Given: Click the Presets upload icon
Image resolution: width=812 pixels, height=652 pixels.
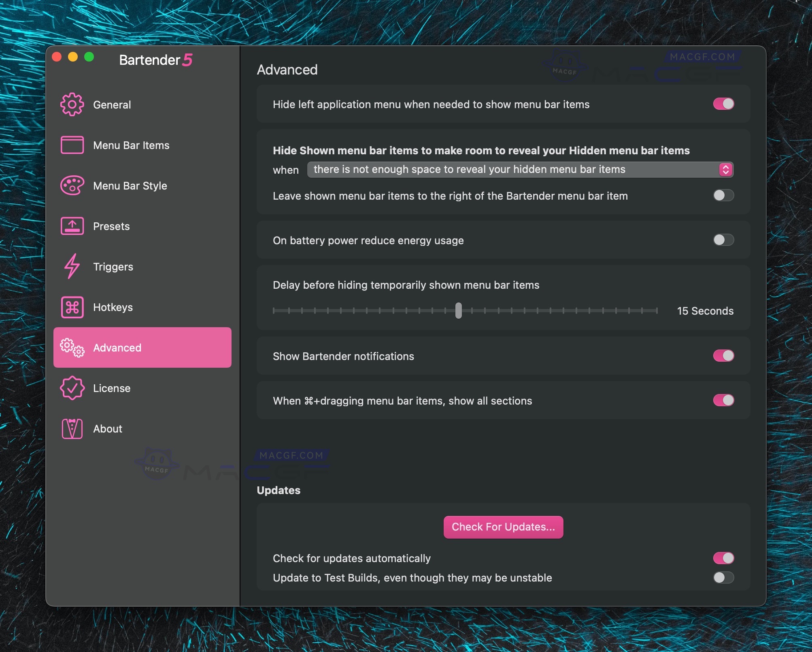Looking at the screenshot, I should point(72,226).
